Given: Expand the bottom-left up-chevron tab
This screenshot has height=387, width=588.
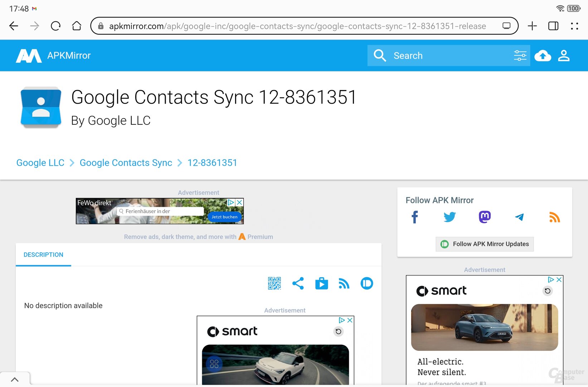Looking at the screenshot, I should (15, 379).
